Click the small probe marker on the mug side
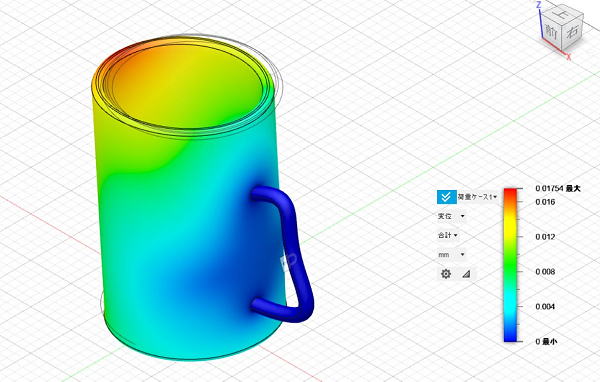 tap(288, 261)
